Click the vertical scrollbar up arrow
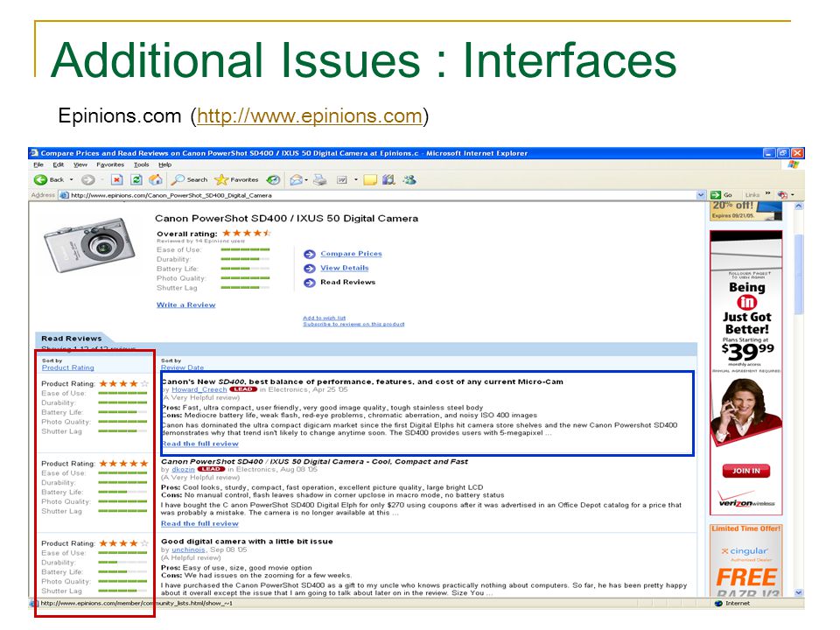Viewport: 840px width, 630px height. point(799,206)
